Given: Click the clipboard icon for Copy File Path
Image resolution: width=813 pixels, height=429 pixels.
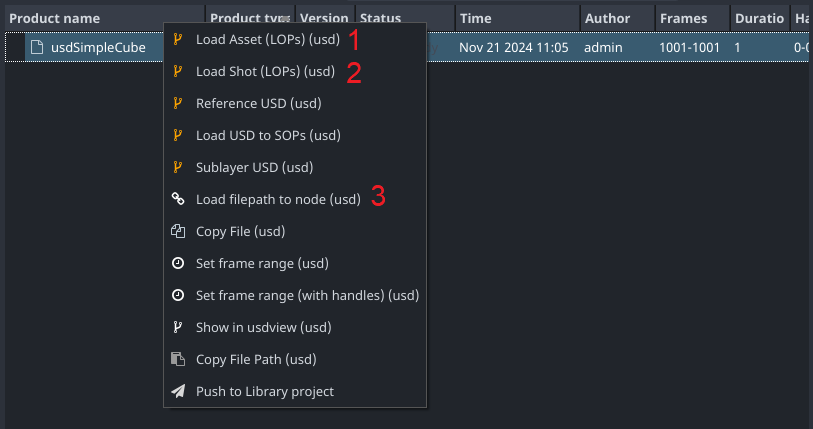Looking at the screenshot, I should pyautogui.click(x=178, y=359).
